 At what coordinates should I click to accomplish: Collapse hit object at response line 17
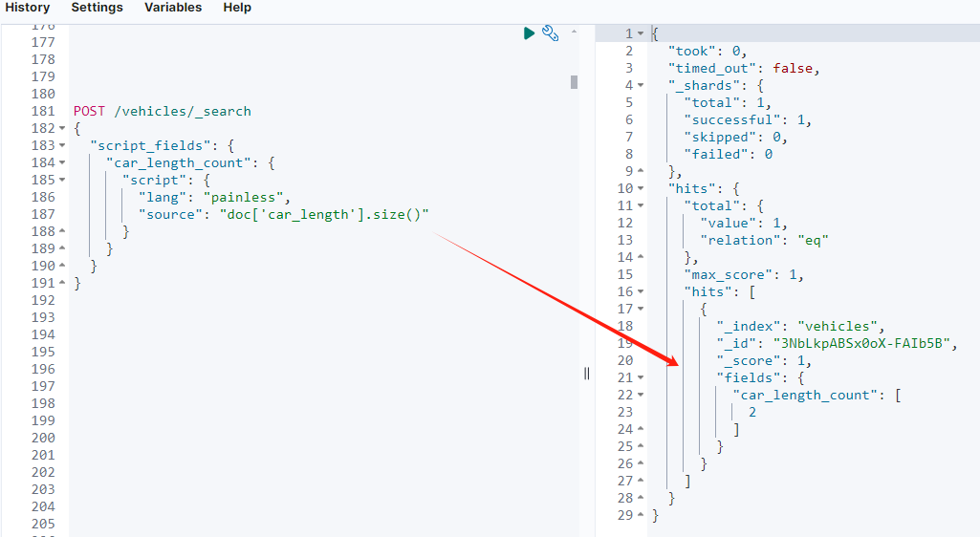coord(641,309)
